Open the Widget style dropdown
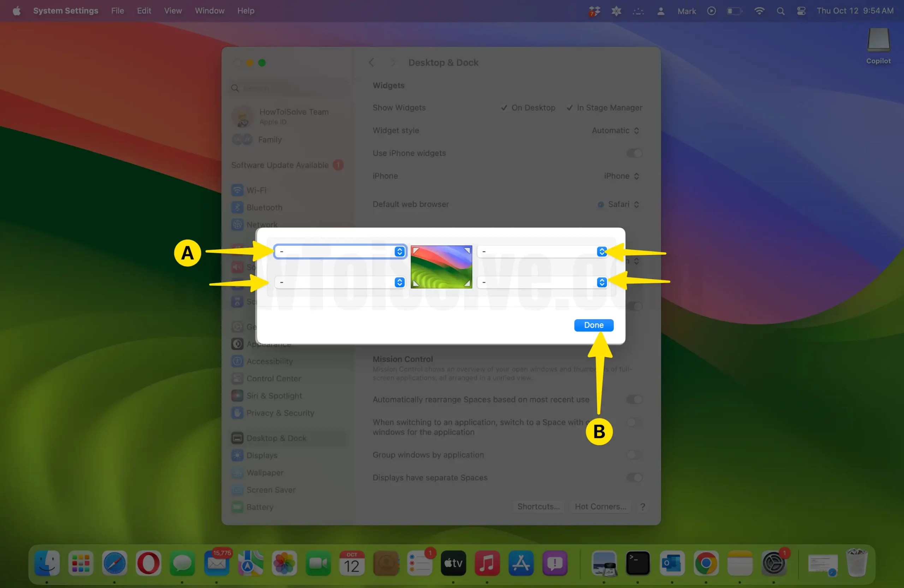The height and width of the screenshot is (588, 904). (x=614, y=130)
